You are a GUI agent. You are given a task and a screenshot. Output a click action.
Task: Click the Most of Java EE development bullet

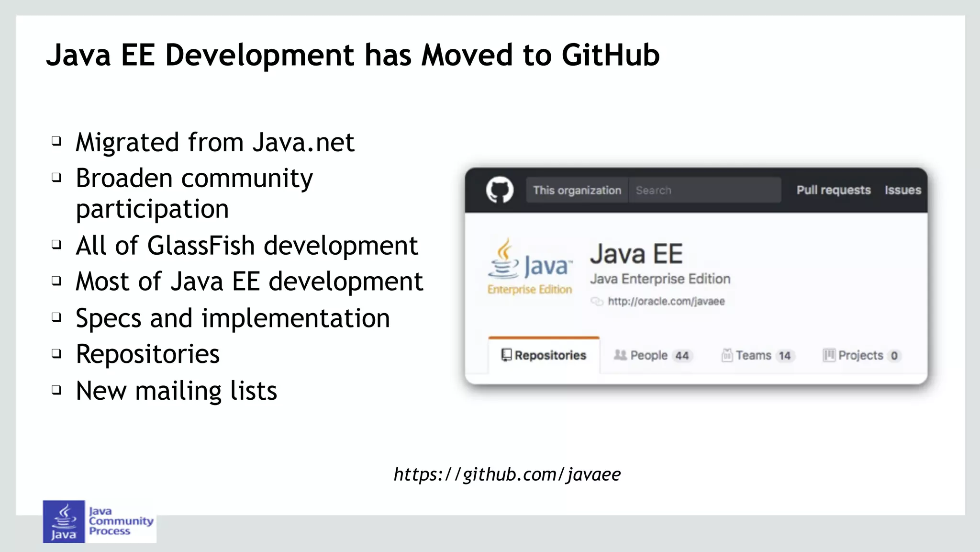pos(249,282)
